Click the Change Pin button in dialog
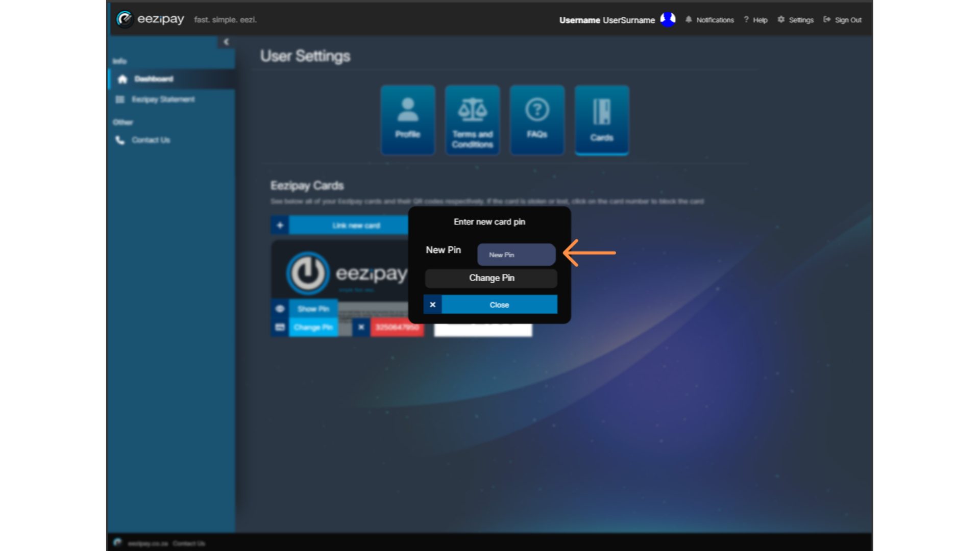 coord(491,278)
